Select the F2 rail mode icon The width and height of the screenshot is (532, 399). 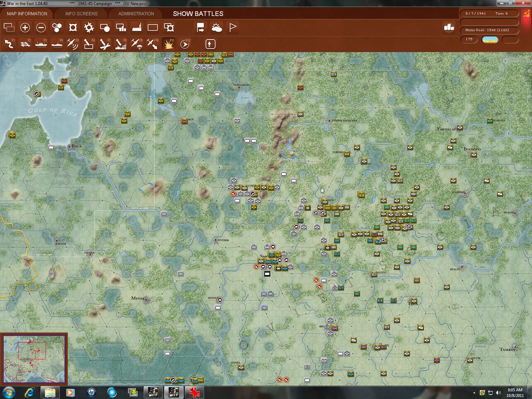click(x=25, y=44)
